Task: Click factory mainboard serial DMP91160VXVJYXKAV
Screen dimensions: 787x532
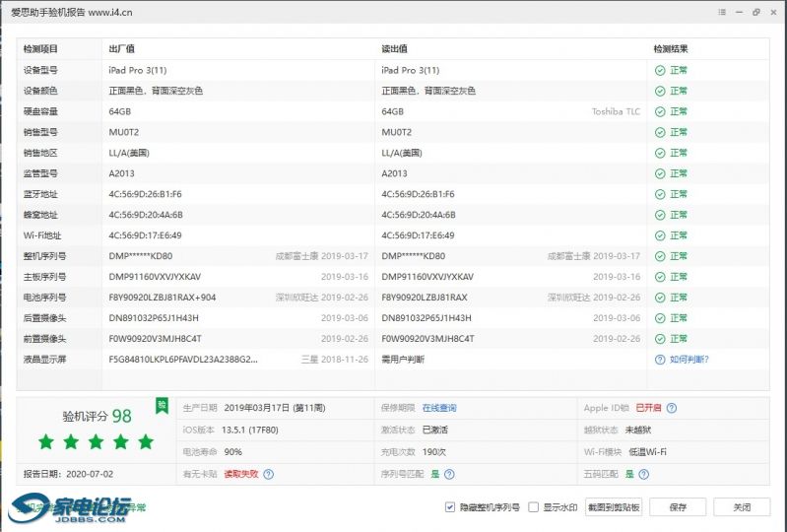Action: tap(155, 277)
